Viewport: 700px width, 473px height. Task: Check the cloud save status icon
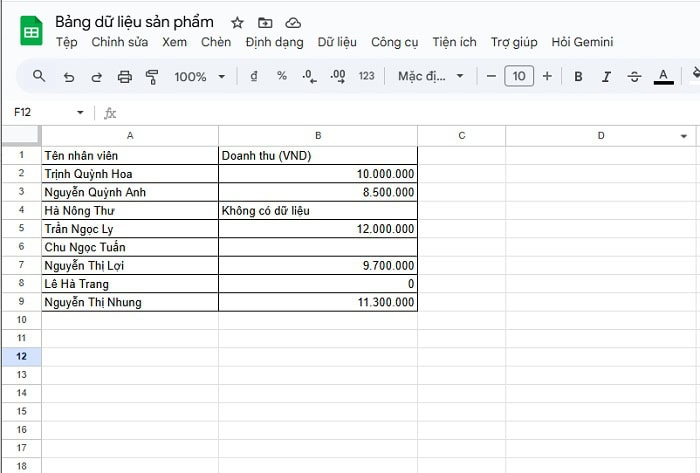point(293,23)
